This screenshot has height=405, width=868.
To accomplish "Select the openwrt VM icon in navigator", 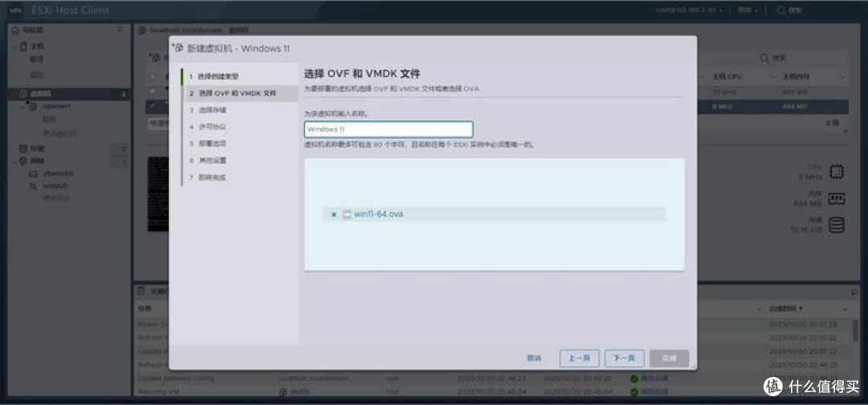I will pos(33,106).
